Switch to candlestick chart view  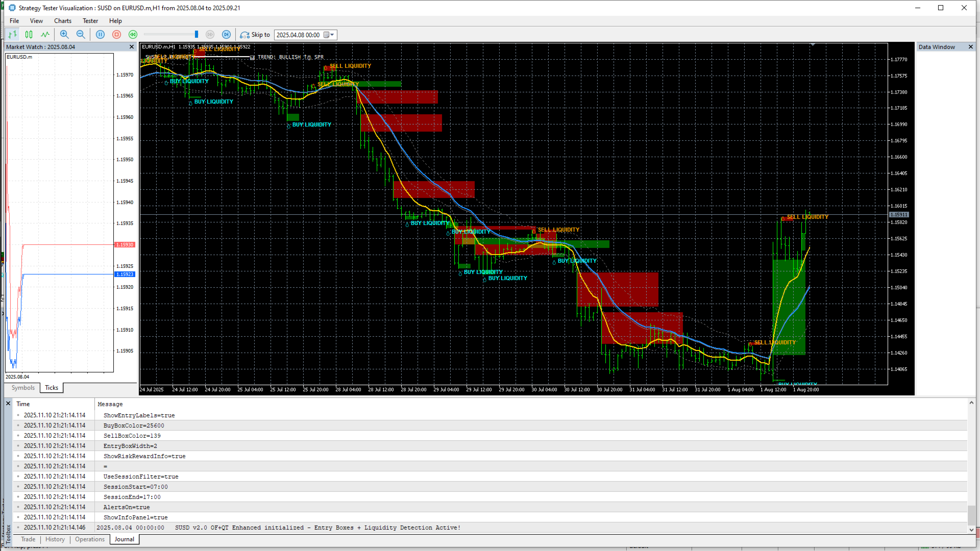29,35
